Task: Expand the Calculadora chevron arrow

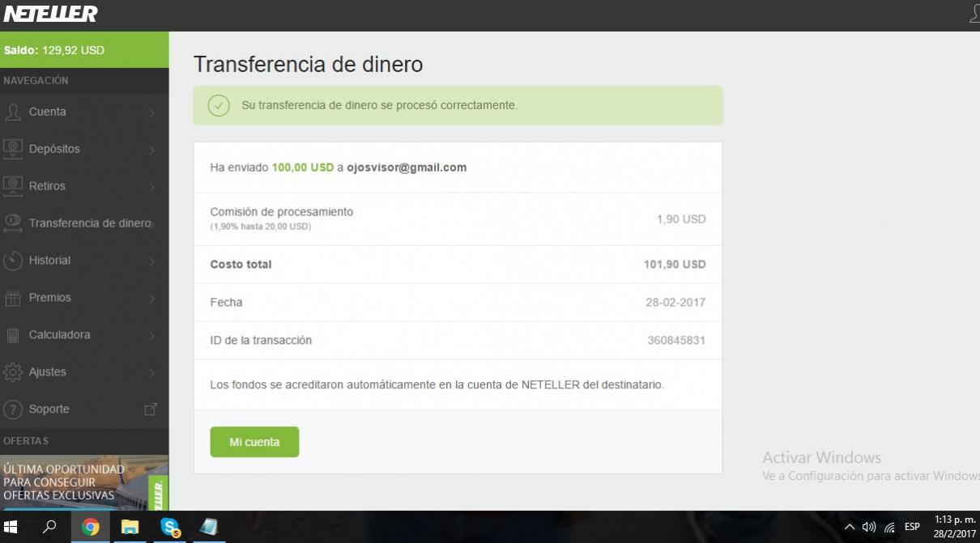Action: point(151,336)
